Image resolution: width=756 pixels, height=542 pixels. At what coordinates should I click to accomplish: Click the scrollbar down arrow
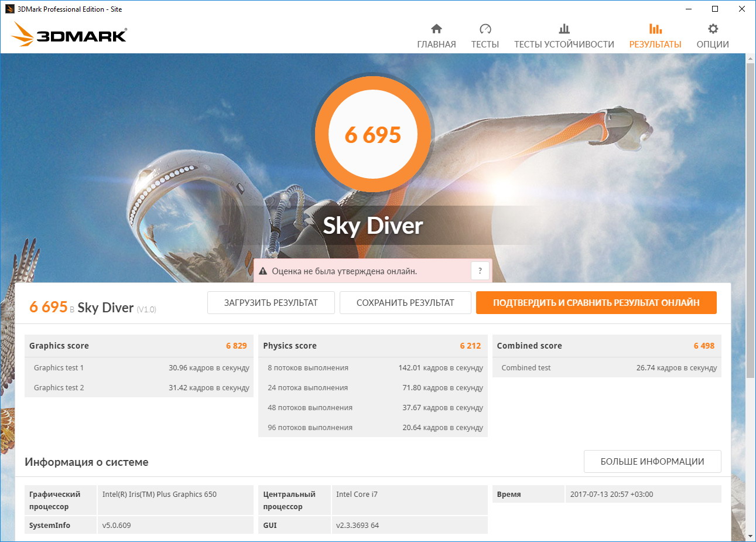coord(750,536)
